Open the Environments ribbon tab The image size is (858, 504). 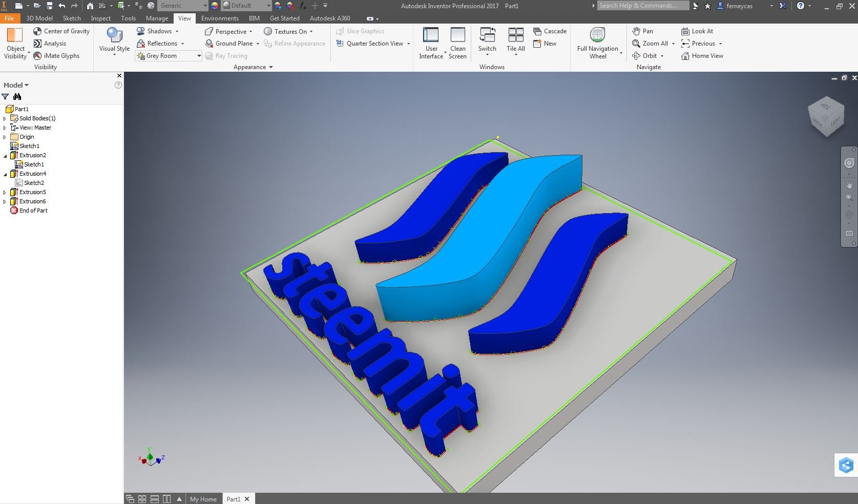click(220, 18)
